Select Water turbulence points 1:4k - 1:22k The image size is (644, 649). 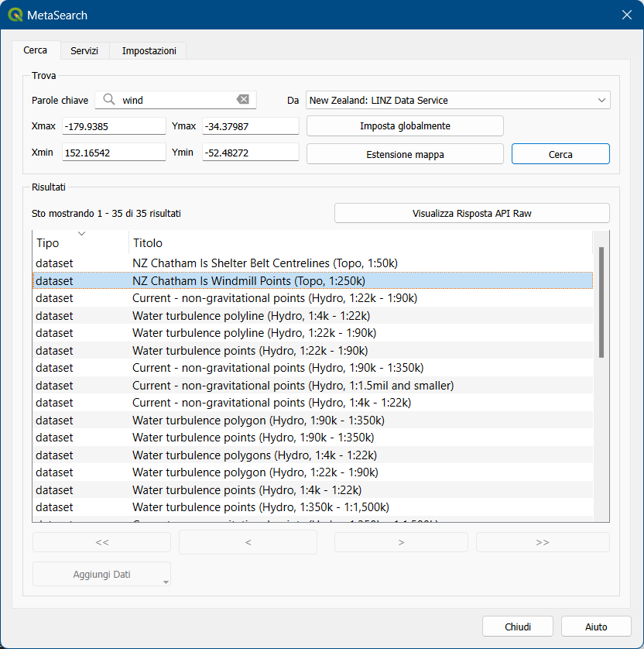313,489
